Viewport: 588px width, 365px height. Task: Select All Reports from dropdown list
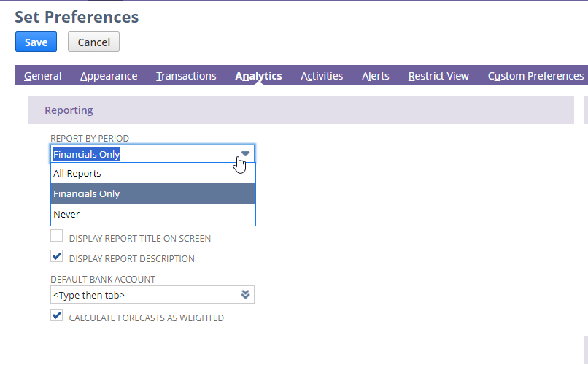pos(153,173)
